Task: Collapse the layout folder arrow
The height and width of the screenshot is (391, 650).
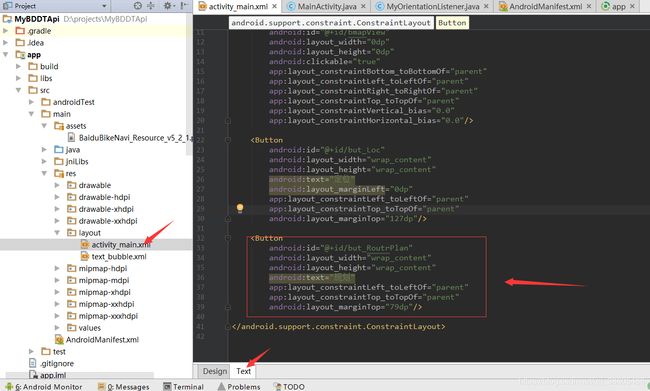Action: (x=57, y=233)
